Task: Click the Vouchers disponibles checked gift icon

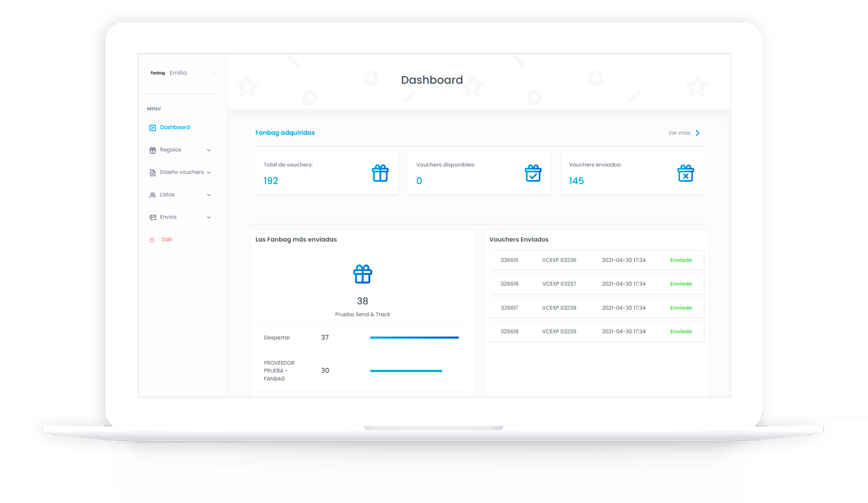Action: (x=533, y=173)
